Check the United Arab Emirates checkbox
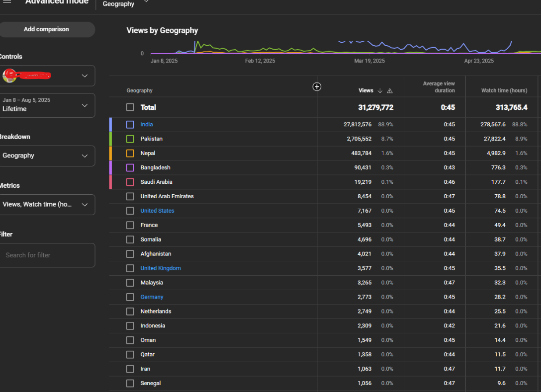Image resolution: width=541 pixels, height=392 pixels. [x=130, y=196]
